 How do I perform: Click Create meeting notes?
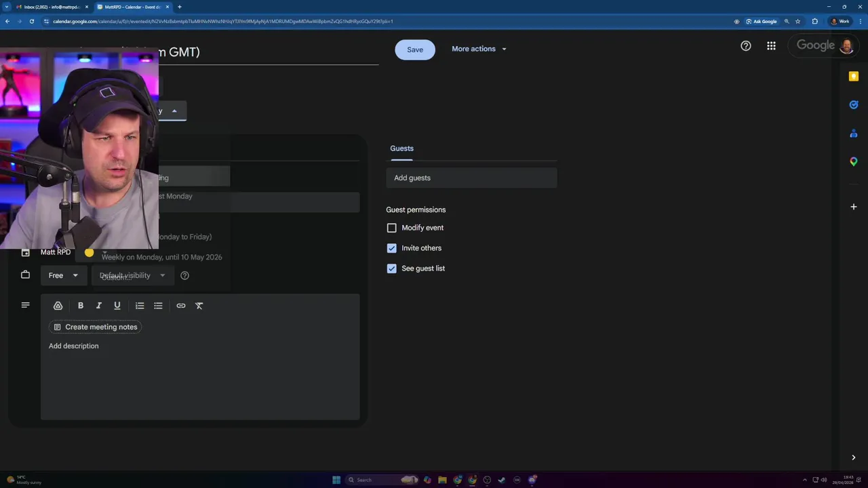point(95,327)
